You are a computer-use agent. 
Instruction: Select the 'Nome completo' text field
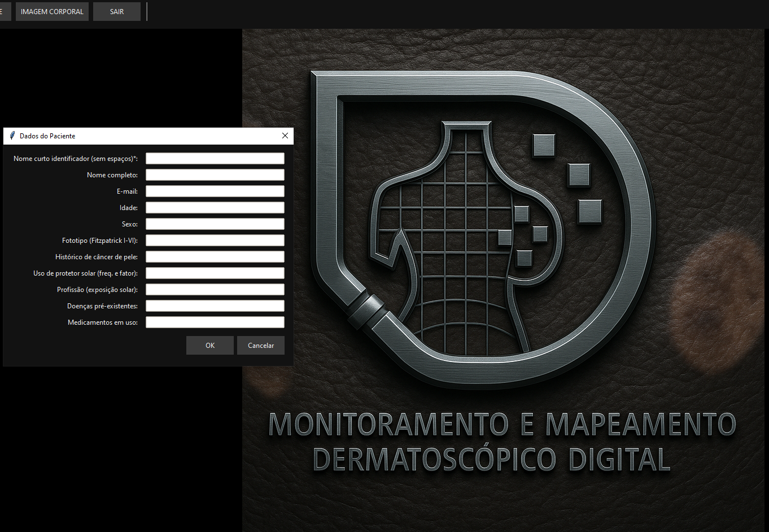(215, 175)
